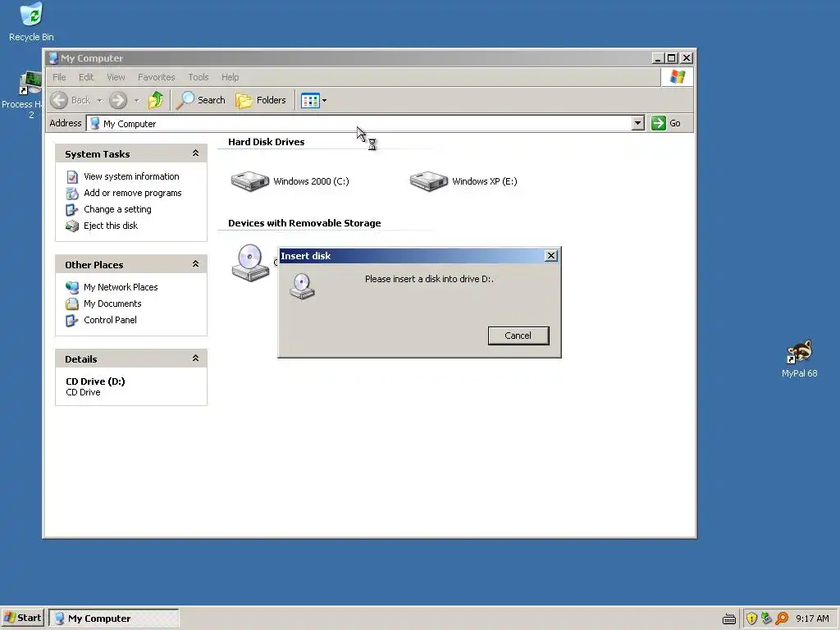Close the Insert disk dialog with X

click(x=550, y=256)
